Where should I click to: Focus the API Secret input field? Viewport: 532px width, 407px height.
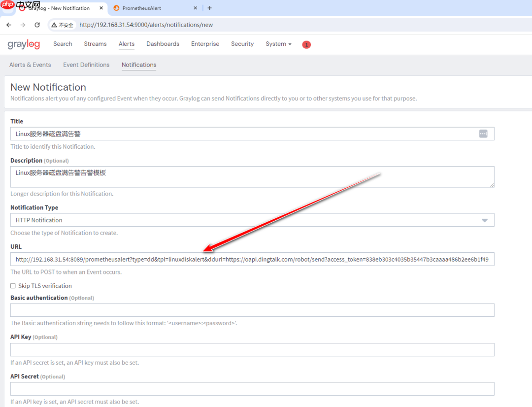[x=252, y=389]
